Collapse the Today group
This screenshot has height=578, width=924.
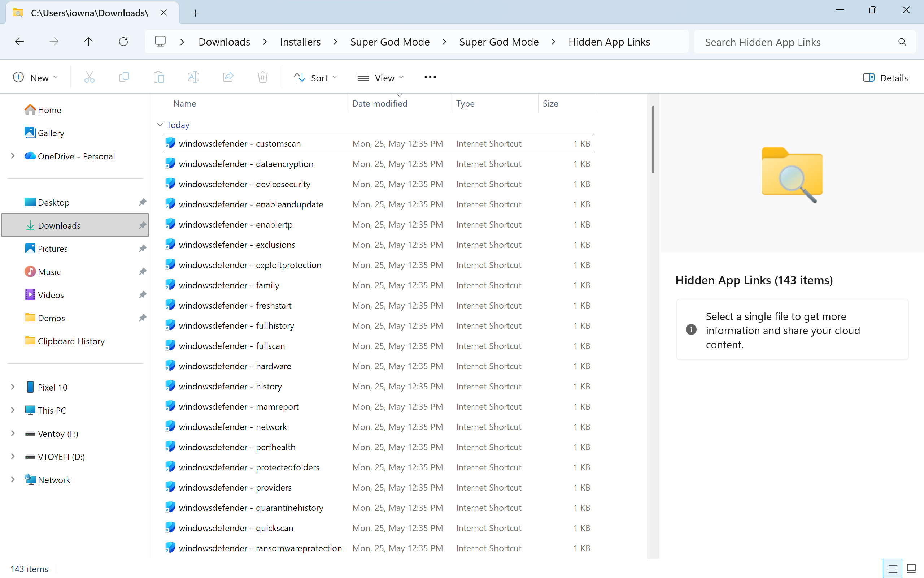pos(160,125)
